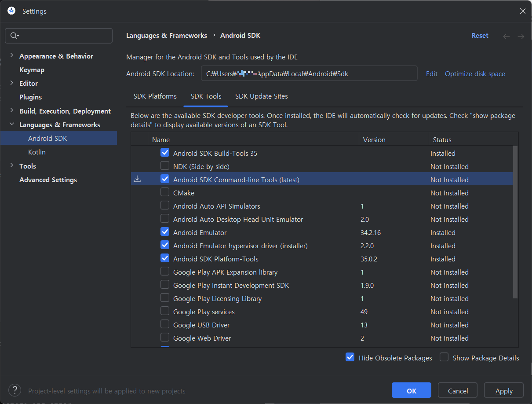Image resolution: width=532 pixels, height=404 pixels.
Task: Check Google USB Driver
Action: tap(165, 324)
